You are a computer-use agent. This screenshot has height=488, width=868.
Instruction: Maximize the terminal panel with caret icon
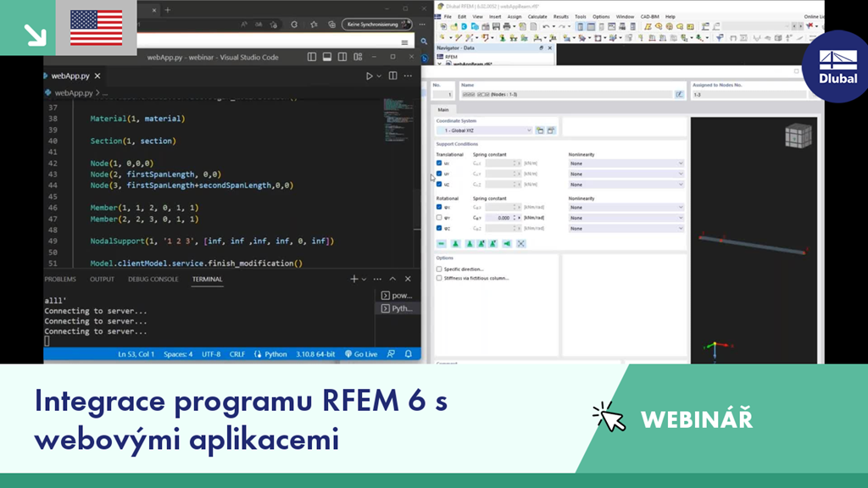point(392,279)
